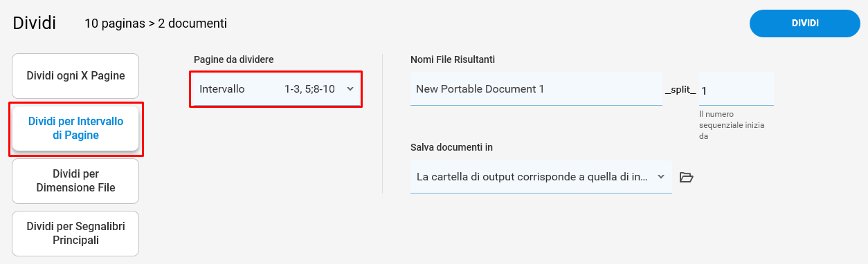The width and height of the screenshot is (868, 264).
Task: Click the Dividi page title
Action: tap(35, 23)
